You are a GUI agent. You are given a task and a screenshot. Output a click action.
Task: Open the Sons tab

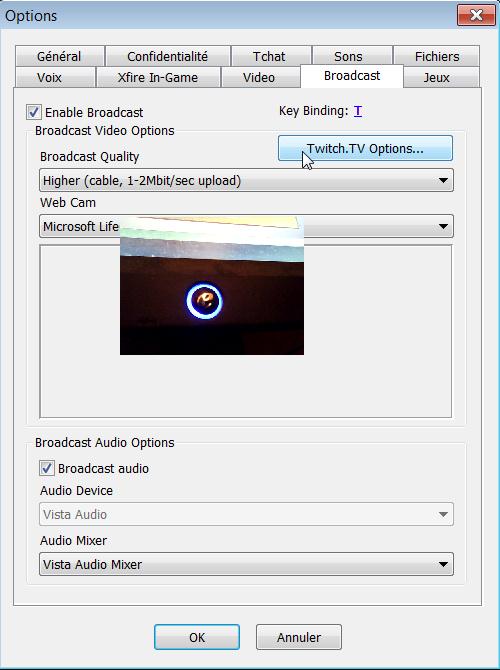pyautogui.click(x=348, y=56)
